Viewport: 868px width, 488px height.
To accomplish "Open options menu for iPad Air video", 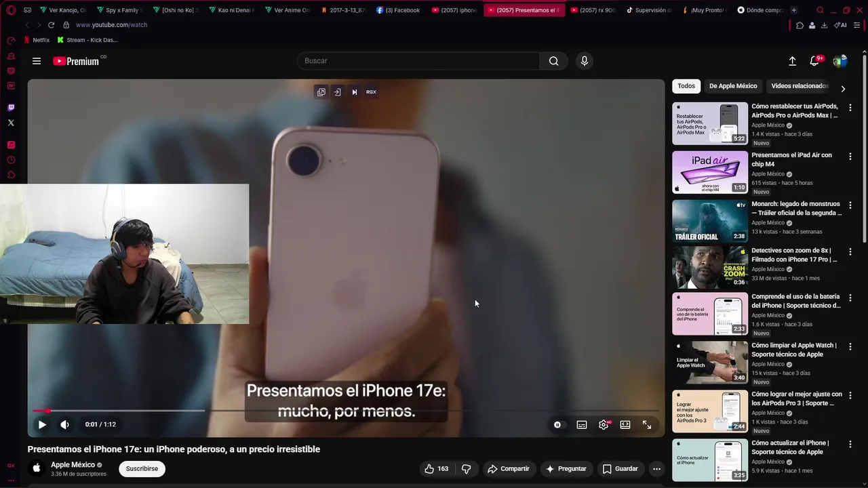I will pyautogui.click(x=850, y=156).
